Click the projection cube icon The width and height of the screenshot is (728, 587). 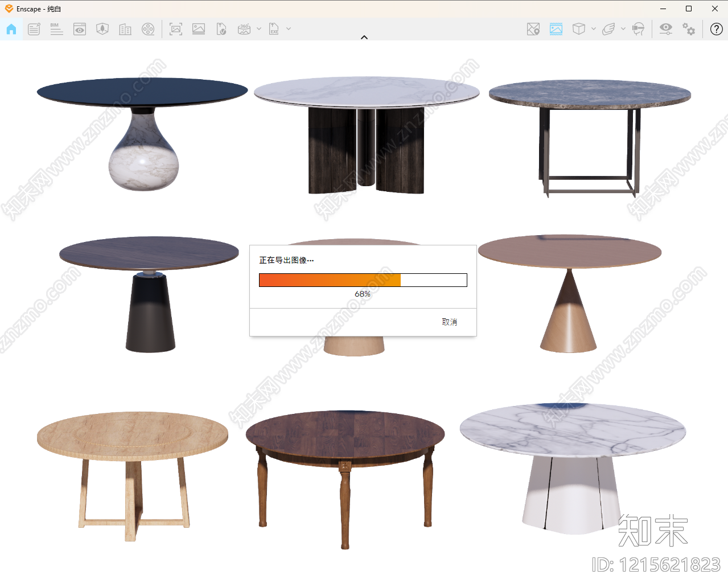pos(579,29)
